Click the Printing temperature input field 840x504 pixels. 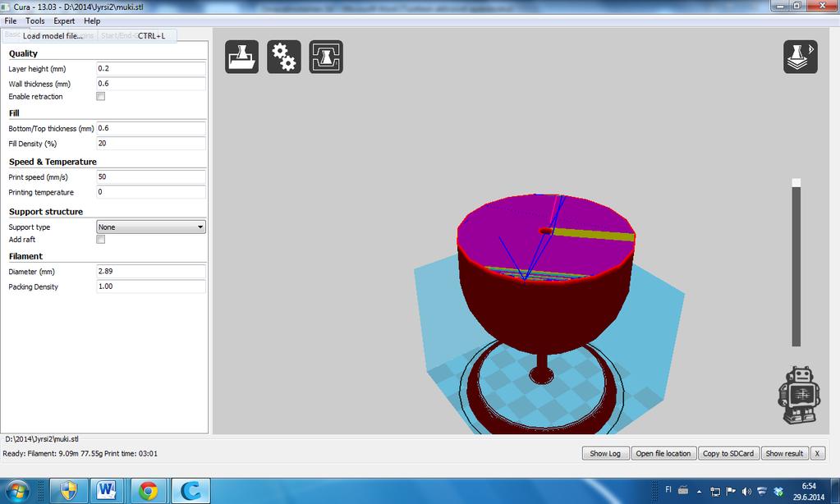151,192
